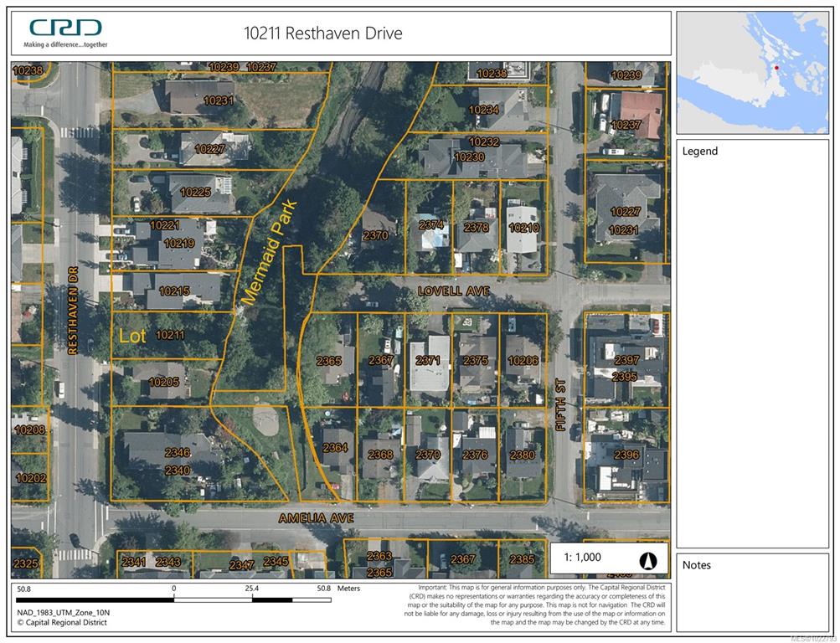Click the map title 10211 Resthaven Drive
Screen dimensions: 840x643
click(323, 33)
